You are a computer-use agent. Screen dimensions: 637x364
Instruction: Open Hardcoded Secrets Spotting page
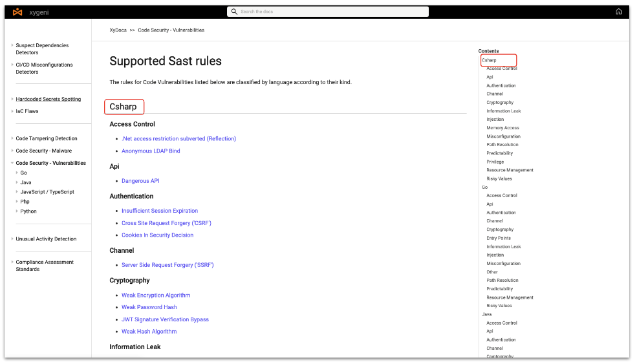[x=49, y=99]
